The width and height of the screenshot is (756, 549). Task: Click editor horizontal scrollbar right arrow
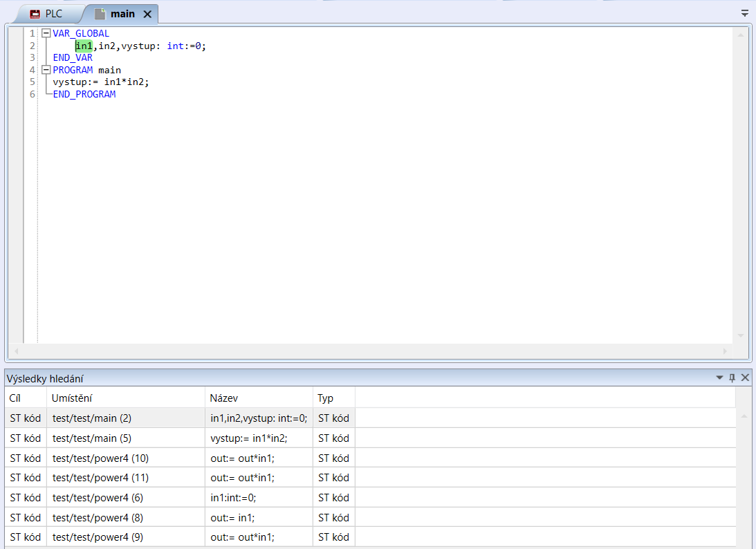725,351
